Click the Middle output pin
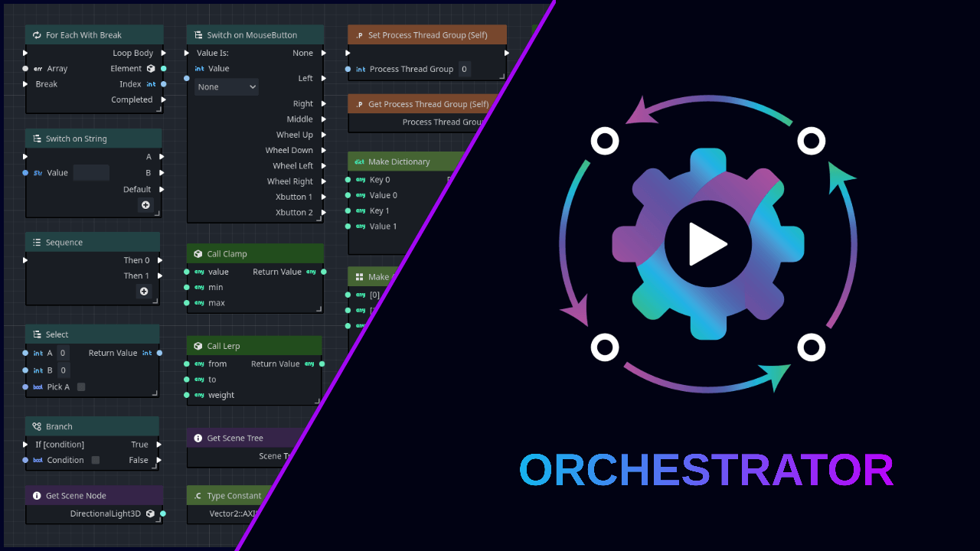Screen dimensions: 980x551 coord(324,119)
